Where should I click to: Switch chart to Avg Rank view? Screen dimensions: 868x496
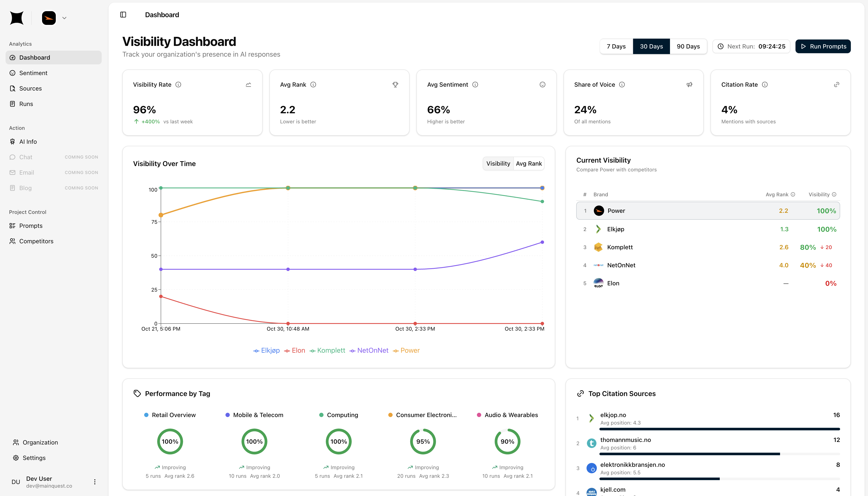pos(528,163)
